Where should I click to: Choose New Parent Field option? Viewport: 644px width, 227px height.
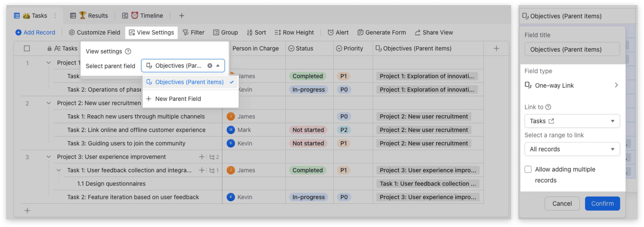(x=178, y=99)
